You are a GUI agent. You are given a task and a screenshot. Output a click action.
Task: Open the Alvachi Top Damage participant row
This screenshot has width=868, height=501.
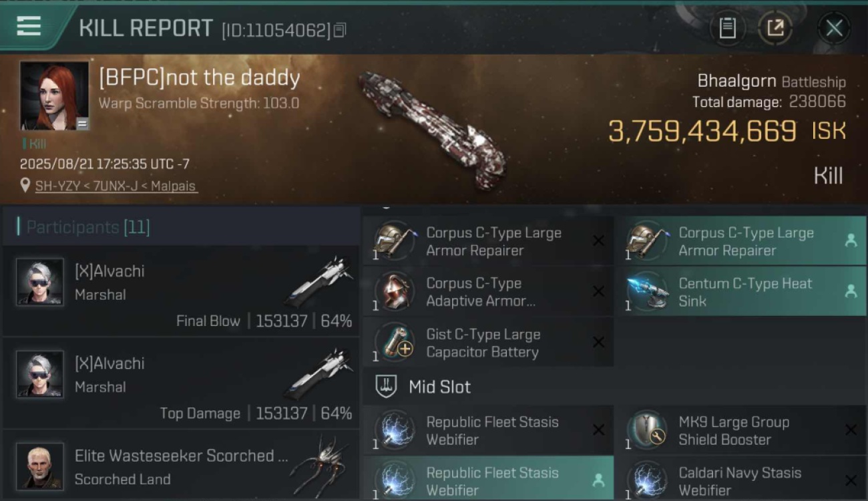pos(182,383)
